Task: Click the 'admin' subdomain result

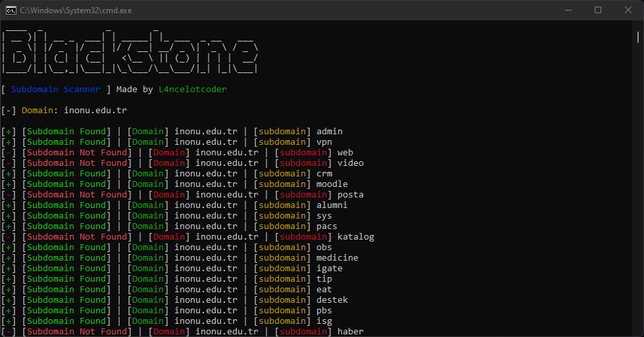Action: pyautogui.click(x=330, y=132)
